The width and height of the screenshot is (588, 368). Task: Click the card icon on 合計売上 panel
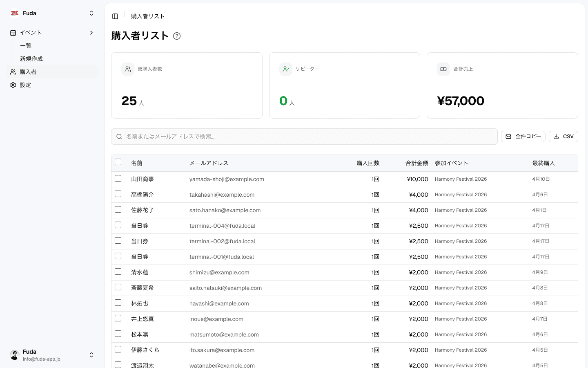(443, 69)
